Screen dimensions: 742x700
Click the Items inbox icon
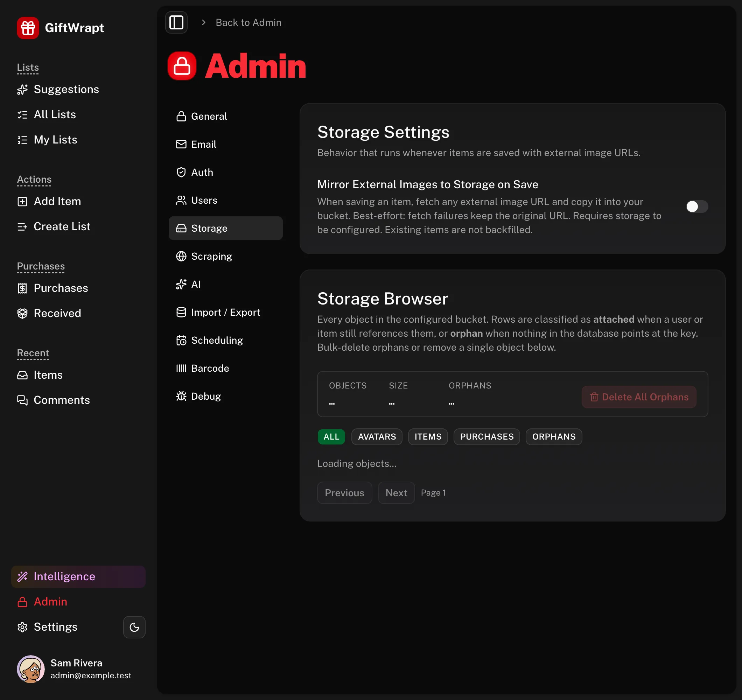[x=22, y=375]
